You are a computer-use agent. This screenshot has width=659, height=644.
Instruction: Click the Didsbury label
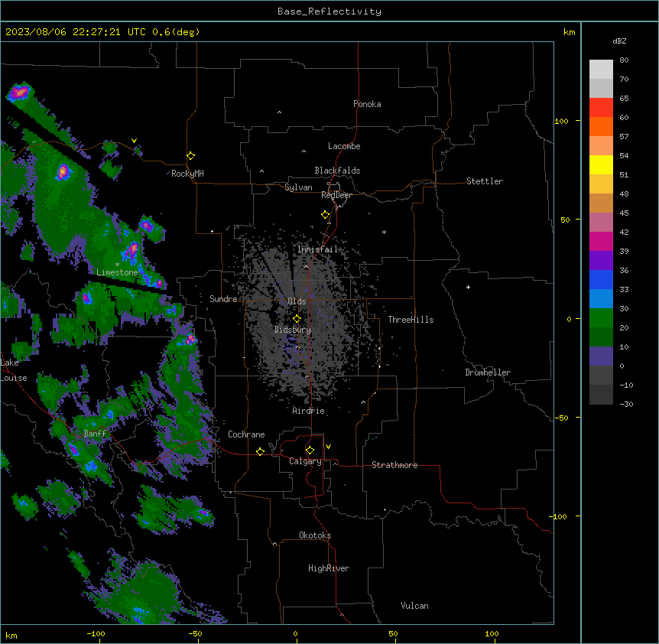(x=293, y=330)
